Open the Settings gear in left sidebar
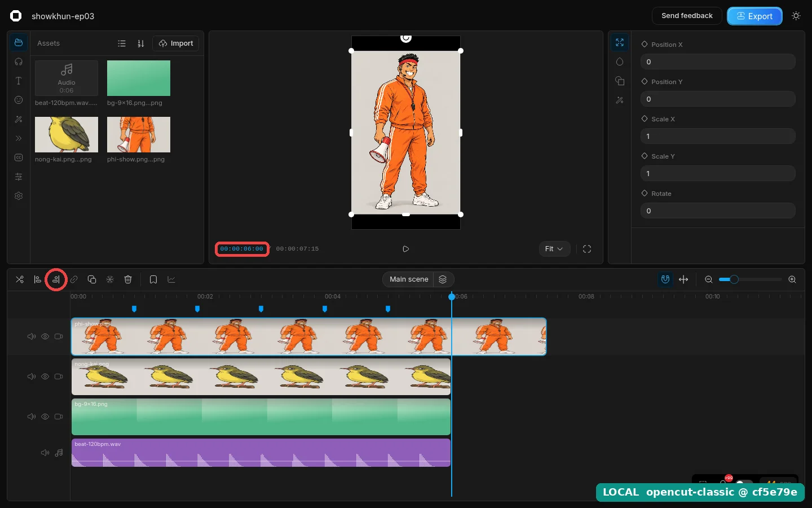Screen dimensions: 812x508 [19, 196]
